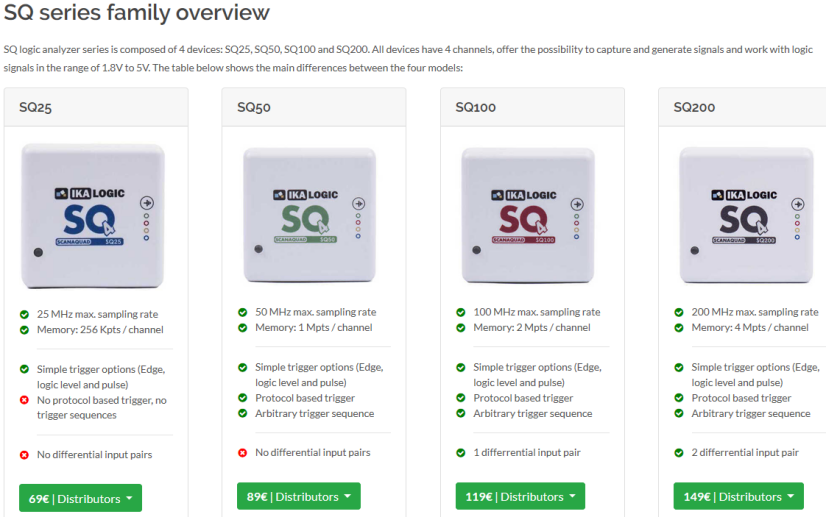Click check icon beside SQ50 Arbitrary trigger sequence

point(242,413)
